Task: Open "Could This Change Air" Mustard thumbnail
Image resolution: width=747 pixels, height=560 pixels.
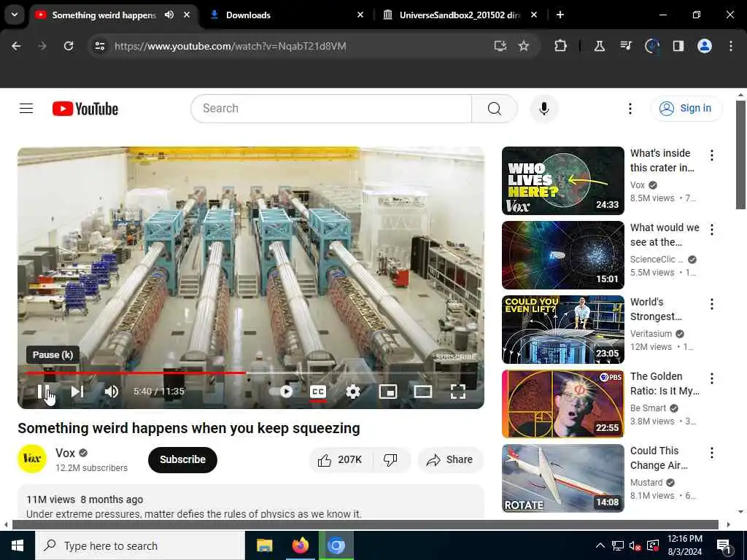Action: click(x=562, y=478)
